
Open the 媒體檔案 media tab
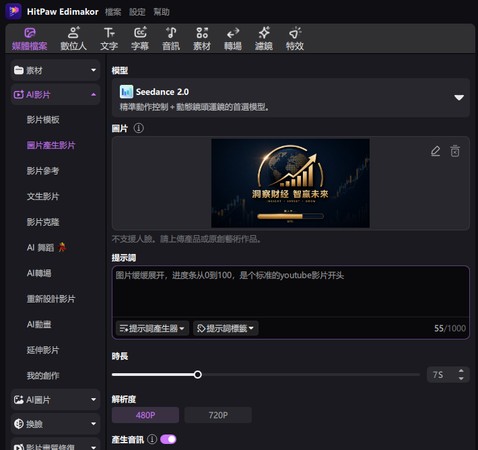click(x=30, y=39)
